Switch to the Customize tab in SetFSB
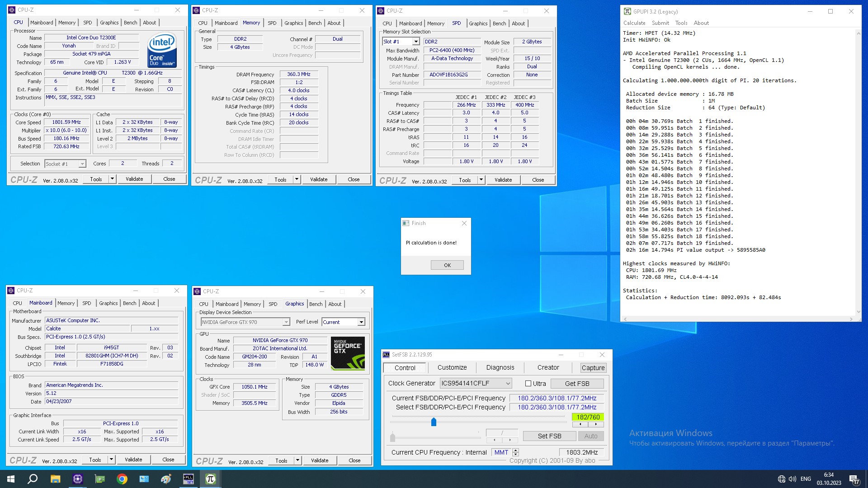The height and width of the screenshot is (488, 868). click(x=452, y=368)
